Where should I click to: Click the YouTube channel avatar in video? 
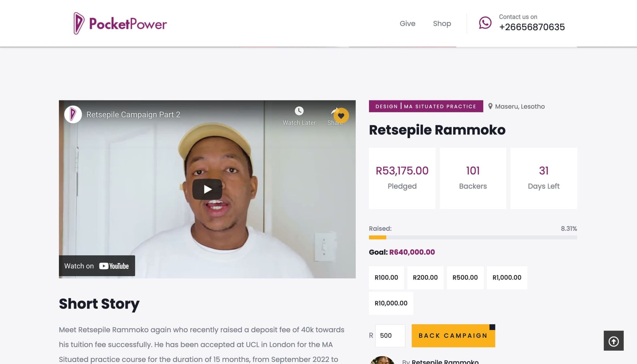point(73,114)
